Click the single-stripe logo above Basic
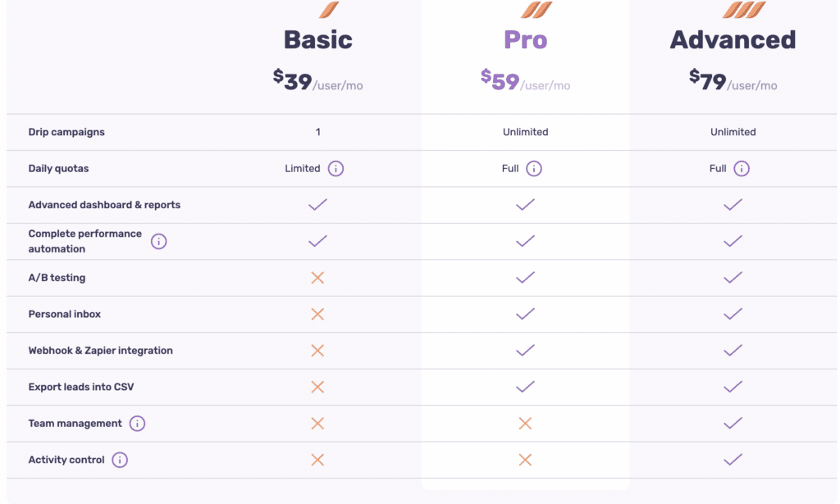Screen dimensions: 840x504 click(328, 10)
